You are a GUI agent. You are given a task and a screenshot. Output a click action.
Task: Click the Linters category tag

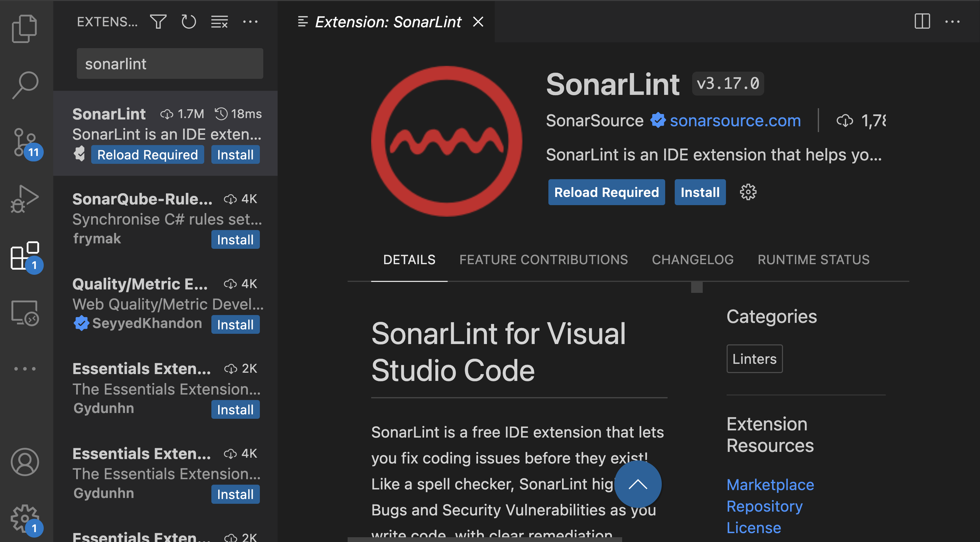click(754, 359)
